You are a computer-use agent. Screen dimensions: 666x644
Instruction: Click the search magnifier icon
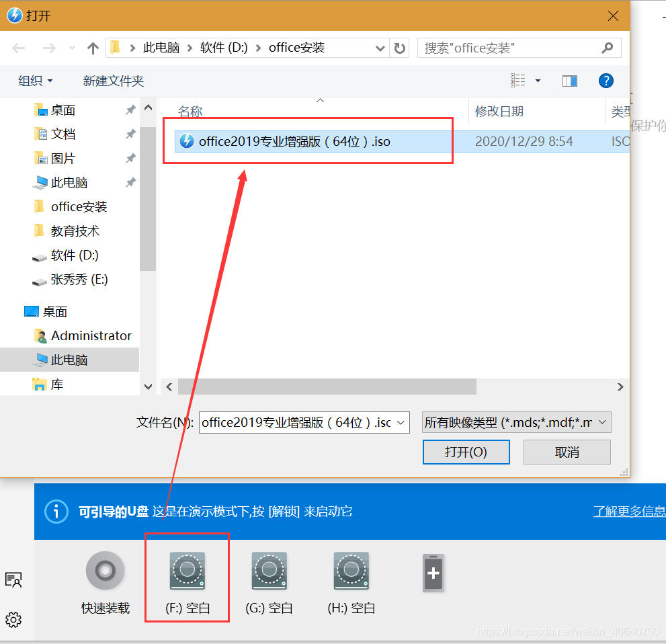(608, 48)
